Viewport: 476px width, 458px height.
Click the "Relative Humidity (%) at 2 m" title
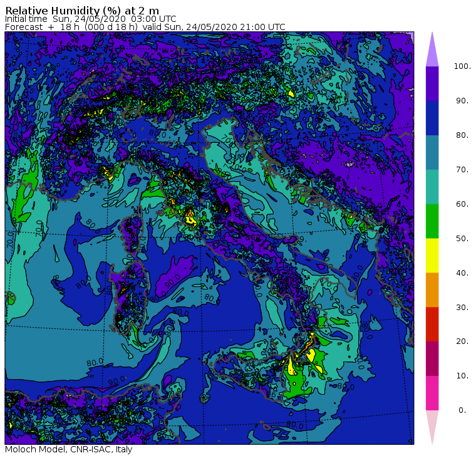(82, 11)
